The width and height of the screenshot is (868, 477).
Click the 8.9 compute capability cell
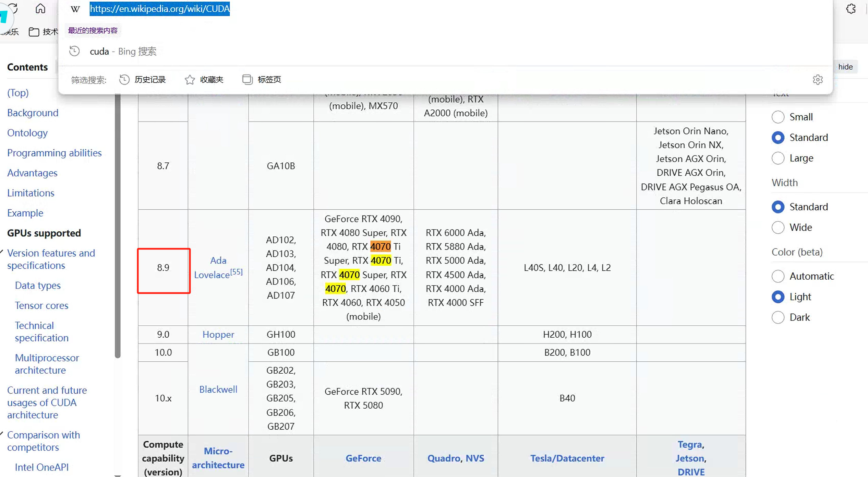click(x=164, y=268)
